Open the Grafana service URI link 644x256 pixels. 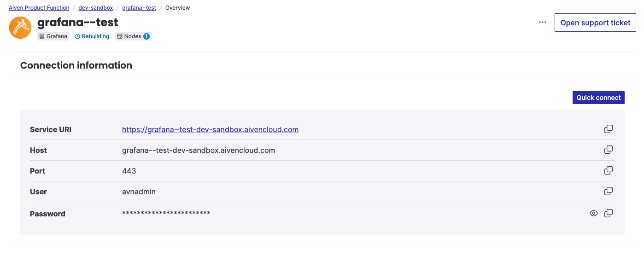pyautogui.click(x=210, y=129)
